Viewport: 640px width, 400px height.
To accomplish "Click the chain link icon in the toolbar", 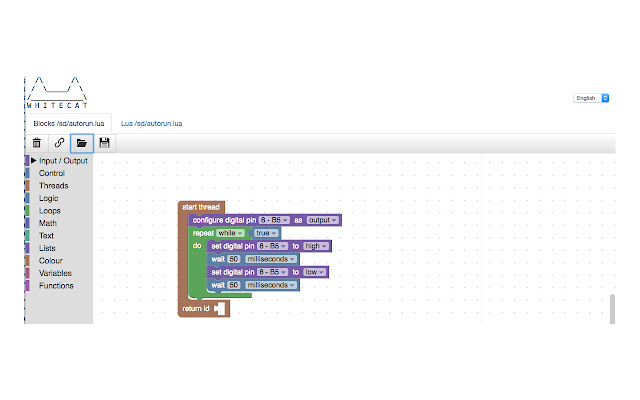I will coord(59,143).
